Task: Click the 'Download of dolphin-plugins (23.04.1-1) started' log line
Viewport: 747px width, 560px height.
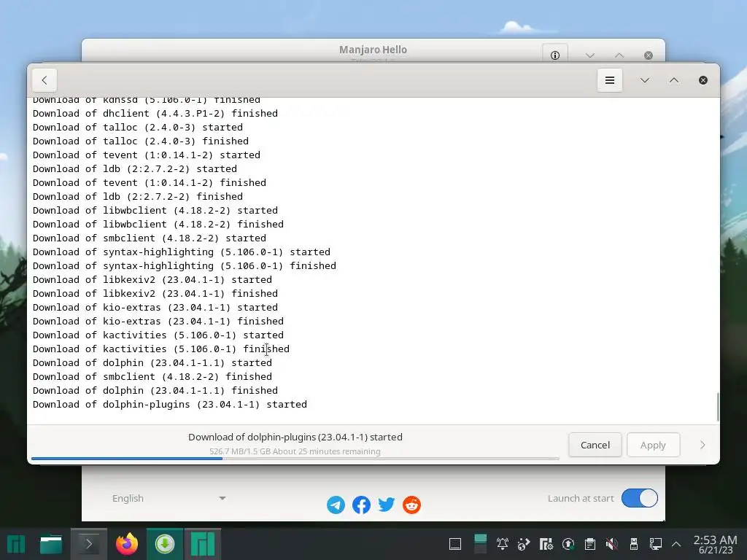Action: 169,404
